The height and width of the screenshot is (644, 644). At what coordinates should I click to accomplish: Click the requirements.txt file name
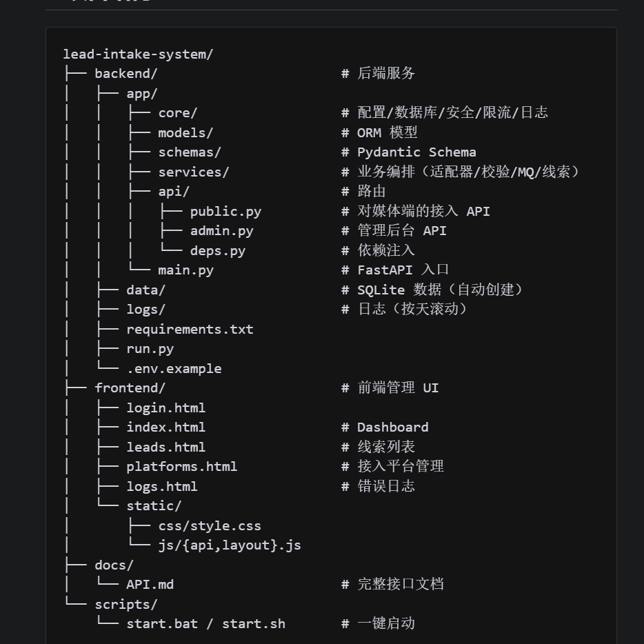[x=190, y=330]
